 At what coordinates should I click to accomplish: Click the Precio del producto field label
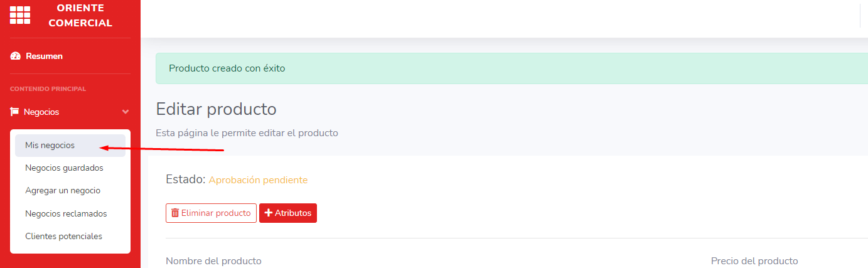tap(754, 260)
